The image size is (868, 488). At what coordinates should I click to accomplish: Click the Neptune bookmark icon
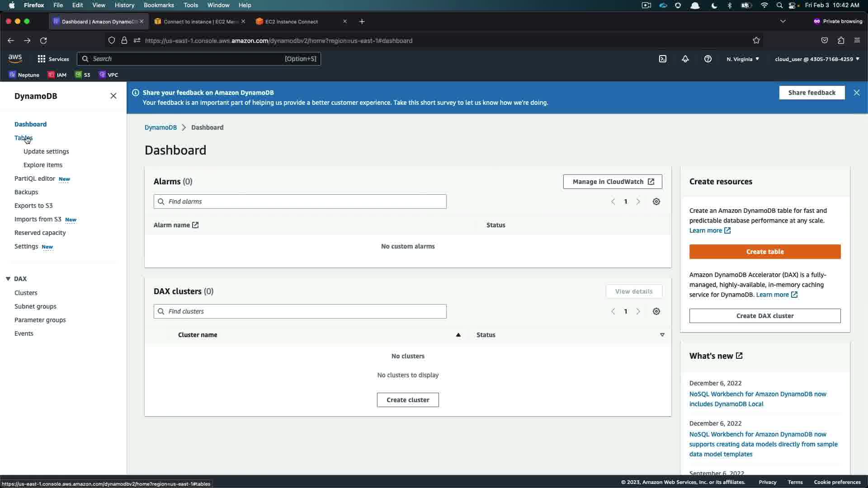(13, 75)
